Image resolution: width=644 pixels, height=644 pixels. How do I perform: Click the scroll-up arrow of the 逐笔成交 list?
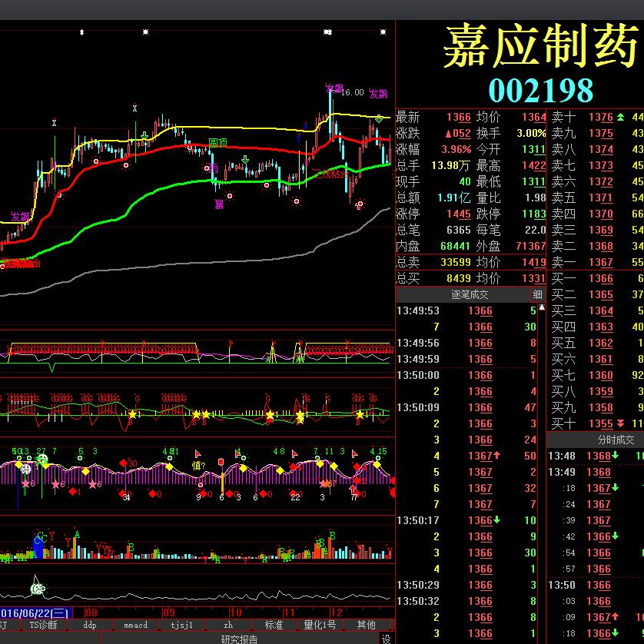[542, 307]
